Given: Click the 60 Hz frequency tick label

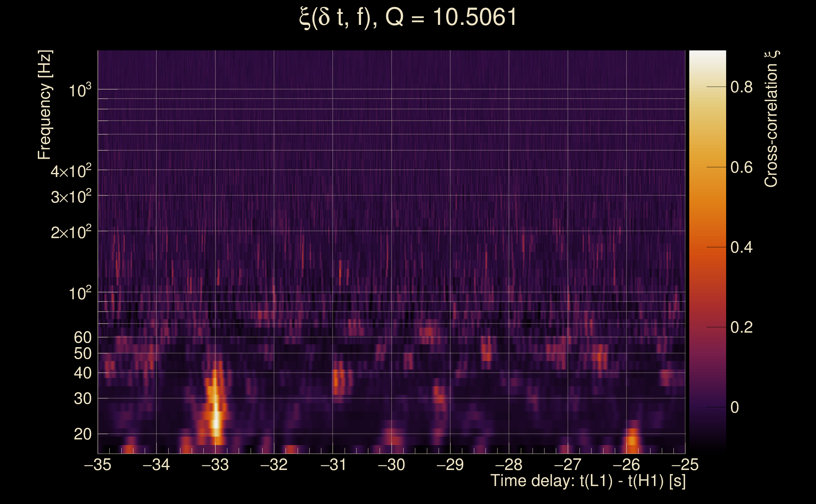Looking at the screenshot, I should point(82,337).
